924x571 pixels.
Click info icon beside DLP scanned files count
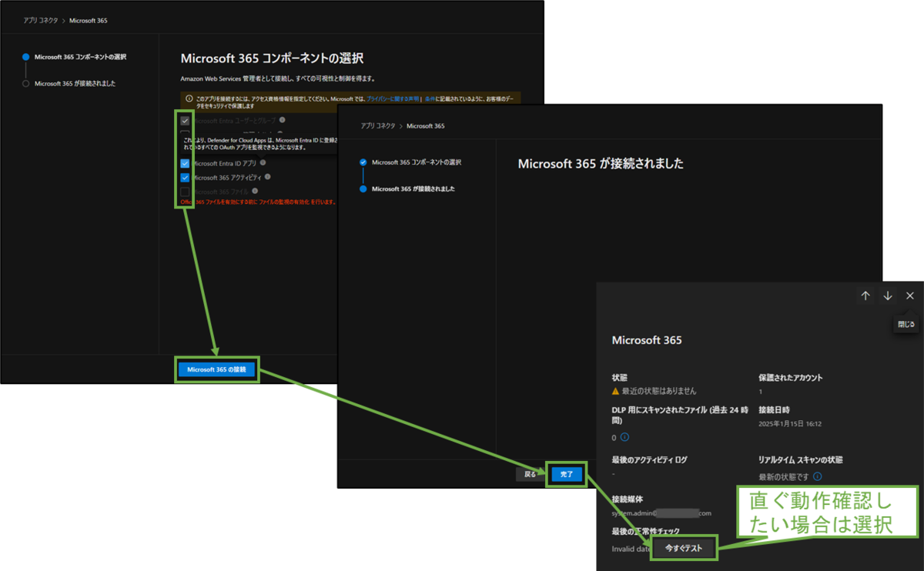tap(624, 437)
